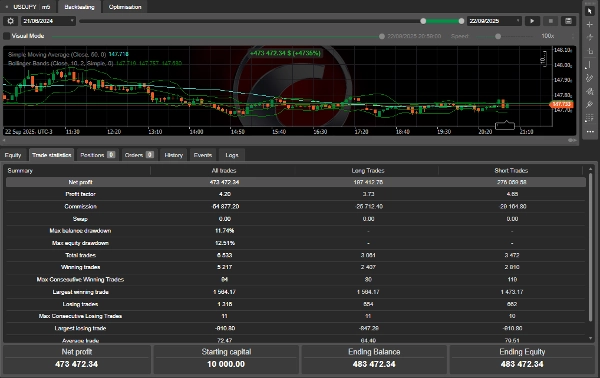Start backtest with the play button
The image size is (600, 378).
532,21
